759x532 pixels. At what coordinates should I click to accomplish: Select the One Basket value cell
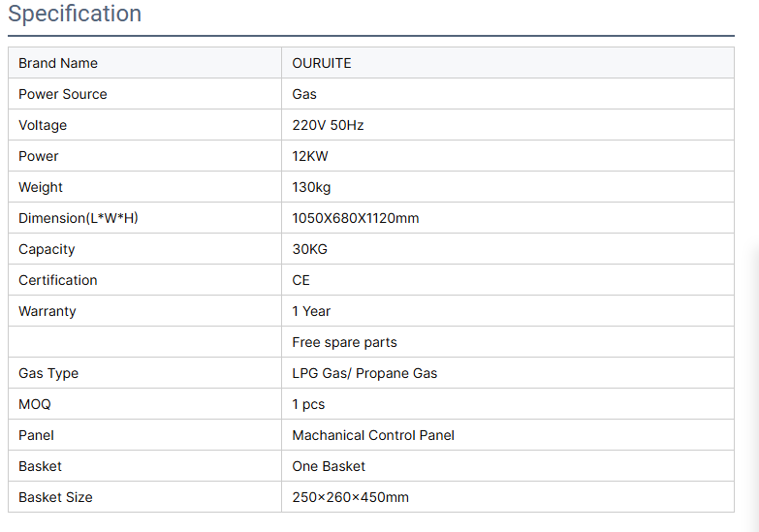(329, 466)
